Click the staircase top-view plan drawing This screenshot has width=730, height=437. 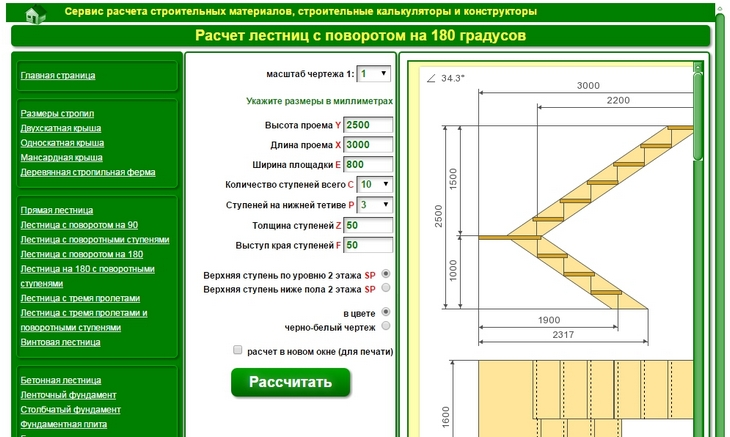(x=586, y=398)
